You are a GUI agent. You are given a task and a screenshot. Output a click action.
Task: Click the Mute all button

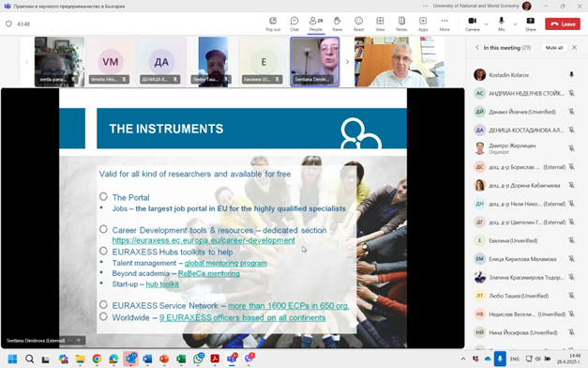554,48
